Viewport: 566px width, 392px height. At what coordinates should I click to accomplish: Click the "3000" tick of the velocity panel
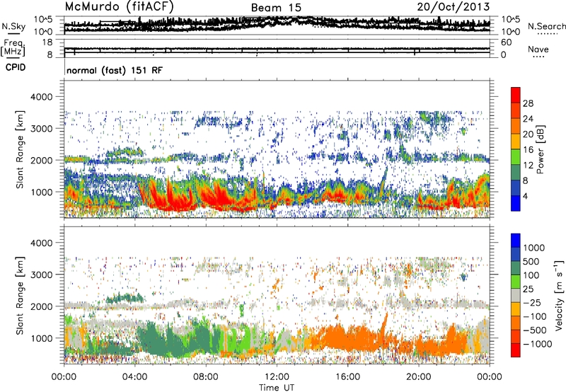(x=43, y=275)
